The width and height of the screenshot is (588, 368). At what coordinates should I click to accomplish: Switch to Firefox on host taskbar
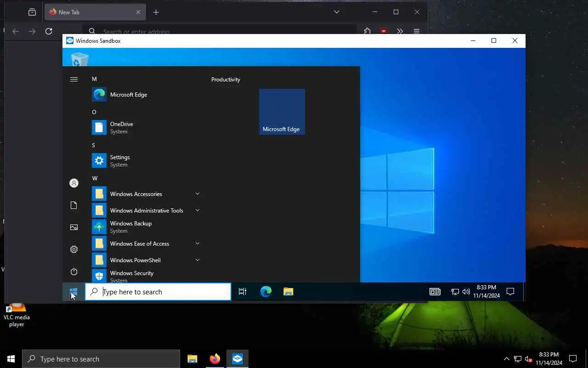215,359
